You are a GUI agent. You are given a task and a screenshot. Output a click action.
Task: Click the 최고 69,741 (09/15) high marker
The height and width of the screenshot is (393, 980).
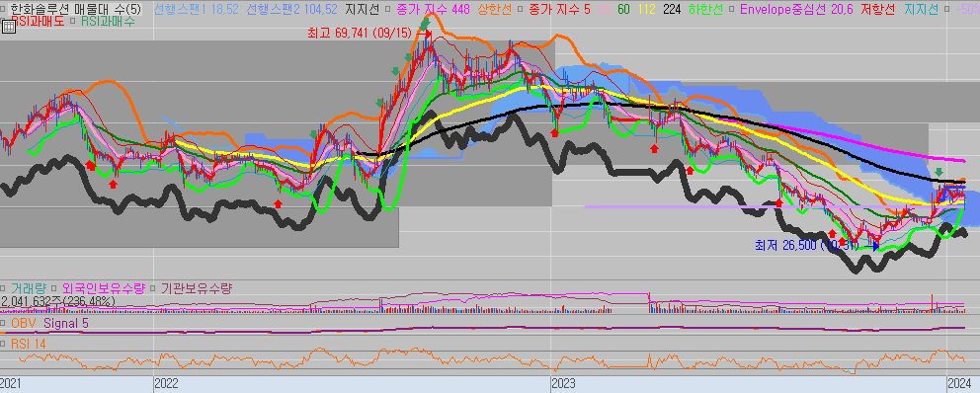[x=360, y=33]
